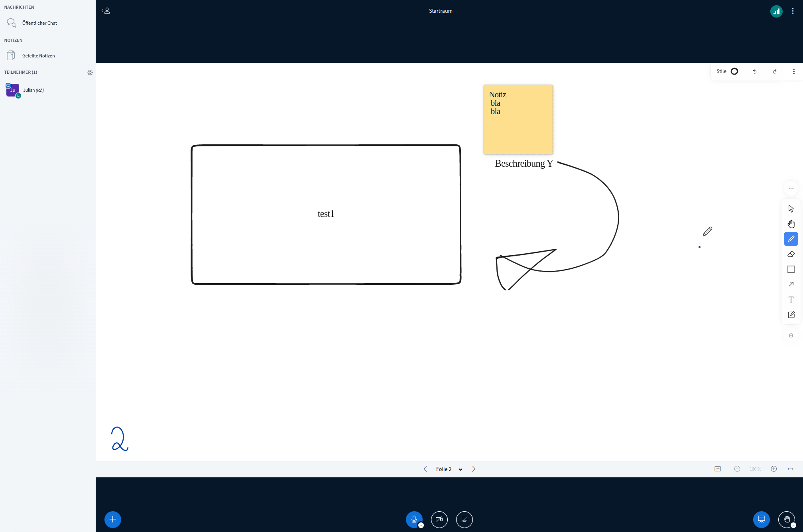The height and width of the screenshot is (532, 803).
Task: Click the Undo icon in the Stile panel
Action: (755, 71)
